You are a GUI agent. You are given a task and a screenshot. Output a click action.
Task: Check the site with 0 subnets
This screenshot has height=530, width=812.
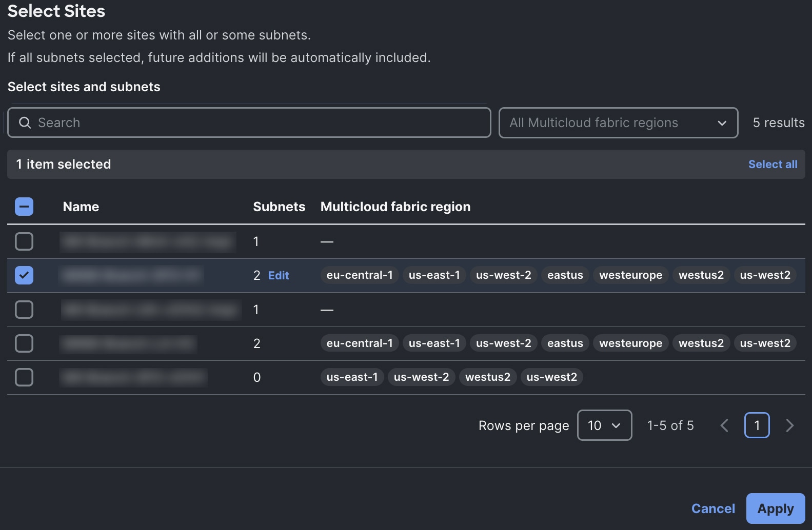coord(24,377)
